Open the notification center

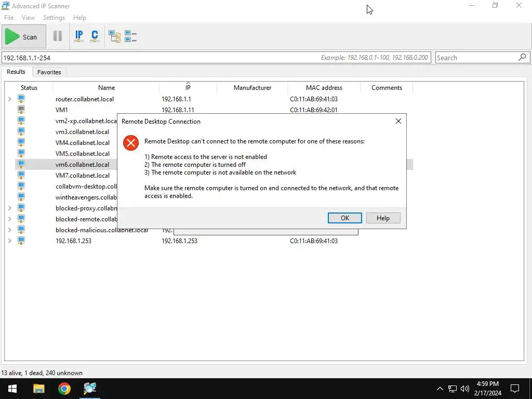point(515,389)
